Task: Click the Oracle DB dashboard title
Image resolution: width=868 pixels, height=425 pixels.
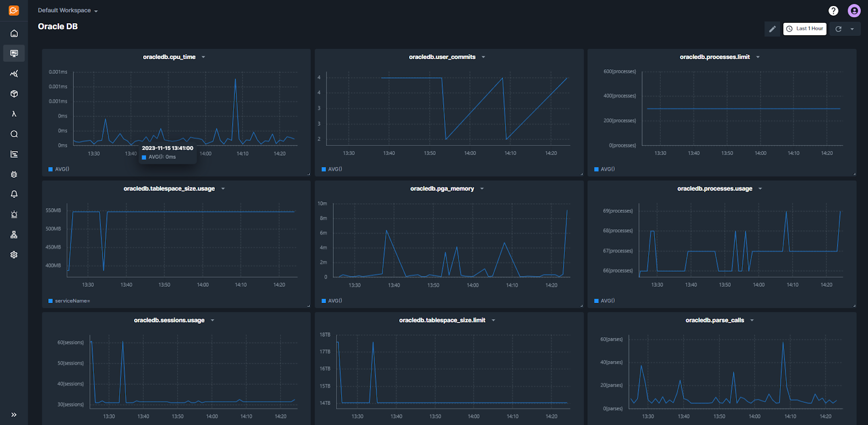Action: tap(58, 27)
